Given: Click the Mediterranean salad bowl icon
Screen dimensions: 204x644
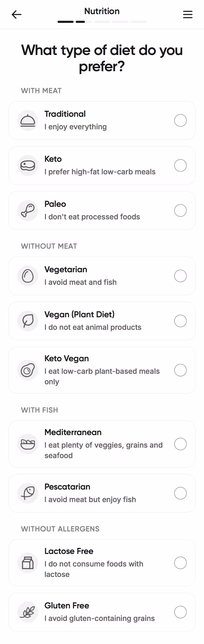Looking at the screenshot, I should pyautogui.click(x=28, y=444).
